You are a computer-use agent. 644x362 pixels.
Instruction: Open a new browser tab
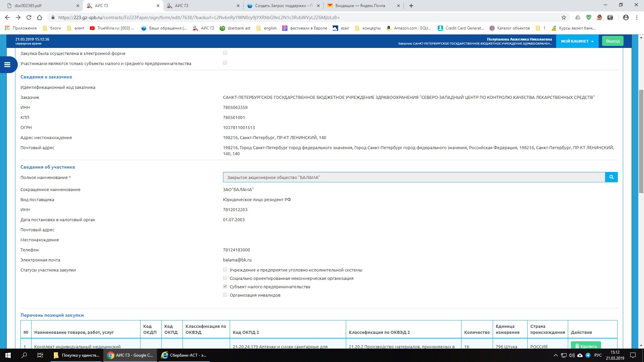(x=411, y=6)
